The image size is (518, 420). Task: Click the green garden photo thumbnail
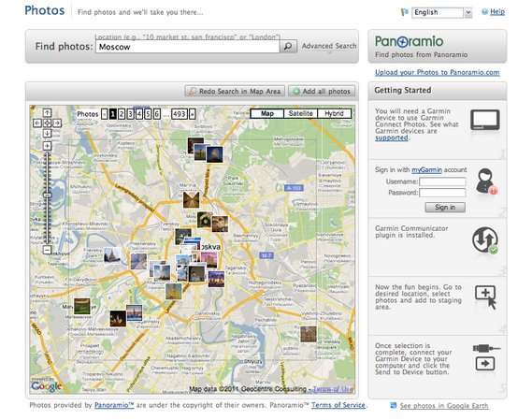pyautogui.click(x=81, y=306)
